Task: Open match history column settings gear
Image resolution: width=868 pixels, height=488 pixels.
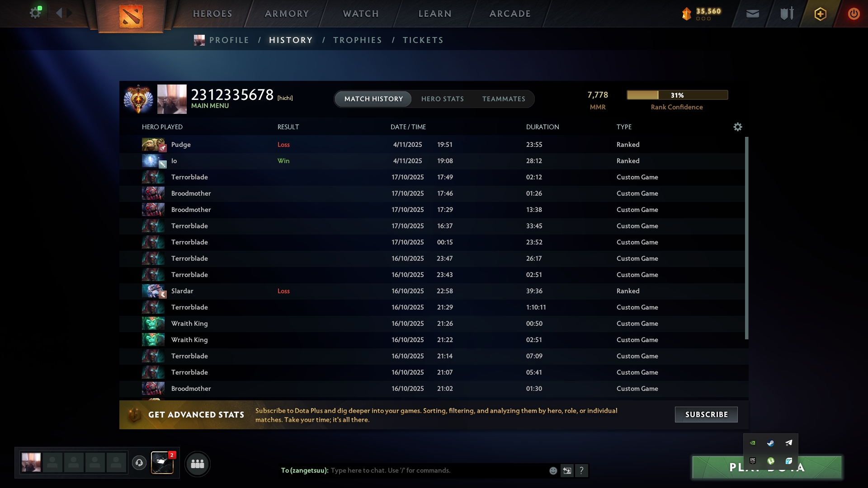Action: pyautogui.click(x=737, y=127)
